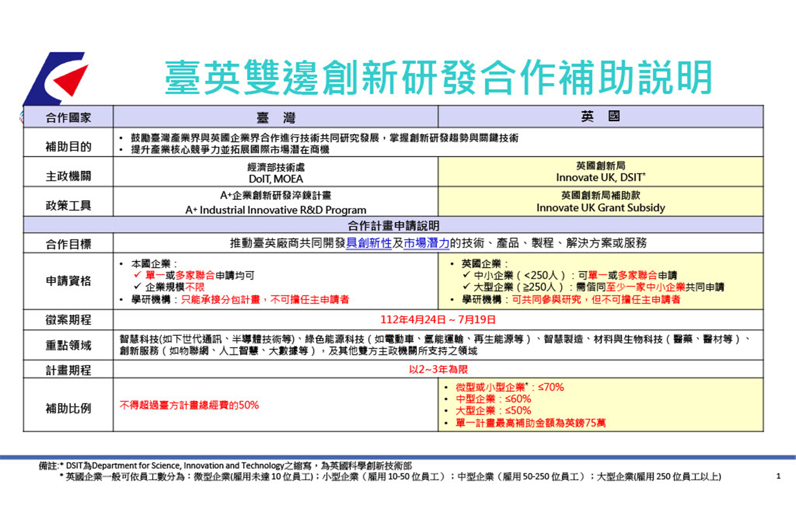This screenshot has height=532, width=796.
Task: Click Innovate UK Grant Subsidy text
Action: click(601, 208)
